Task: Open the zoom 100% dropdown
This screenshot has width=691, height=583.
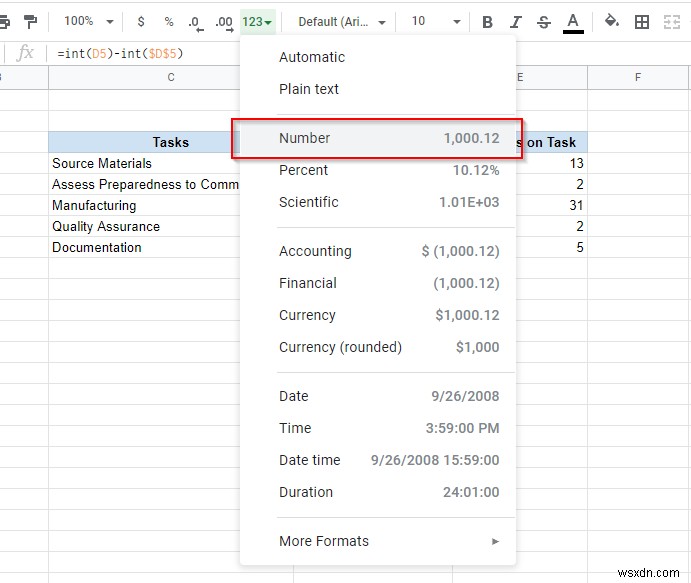Action: [x=89, y=21]
